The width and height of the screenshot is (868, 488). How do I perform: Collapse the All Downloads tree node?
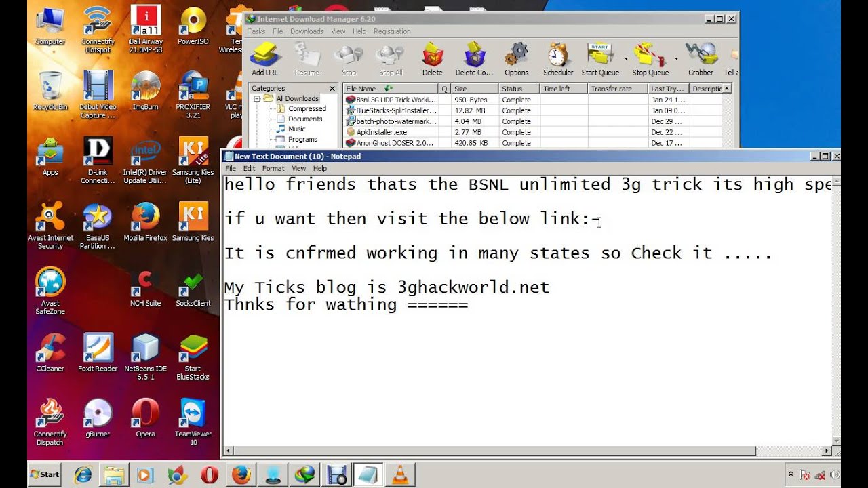[258, 99]
